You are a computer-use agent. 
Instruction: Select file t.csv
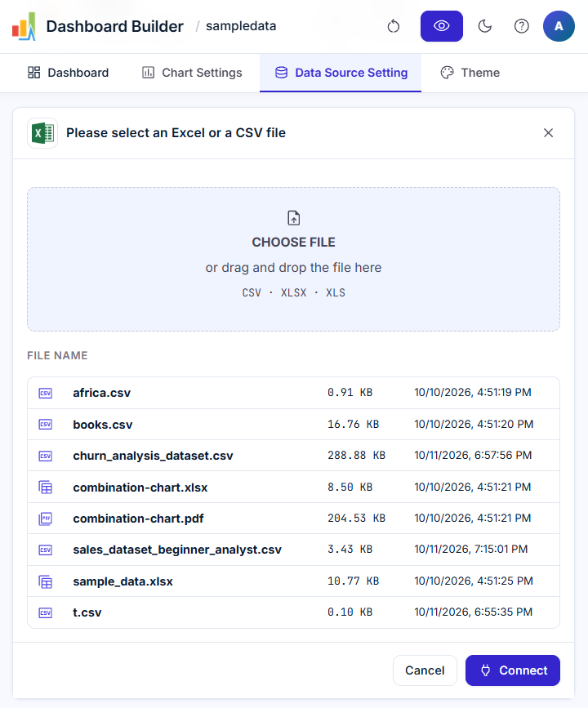coord(293,612)
